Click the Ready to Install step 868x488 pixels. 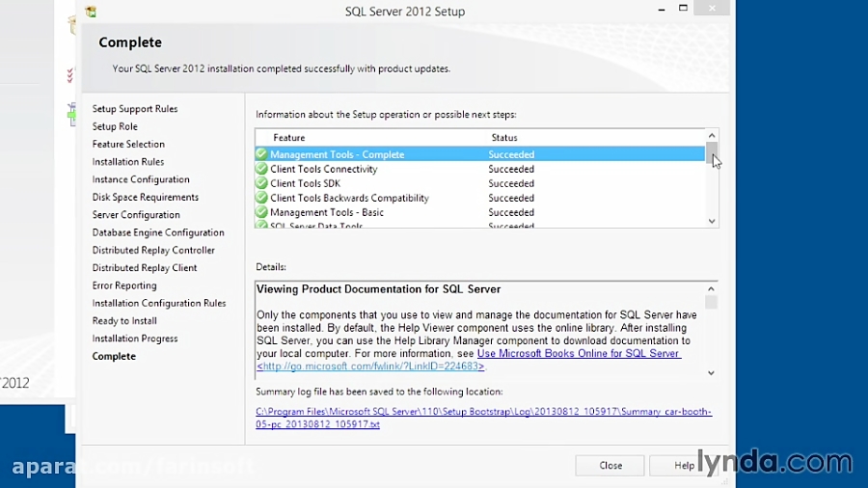tap(124, 321)
